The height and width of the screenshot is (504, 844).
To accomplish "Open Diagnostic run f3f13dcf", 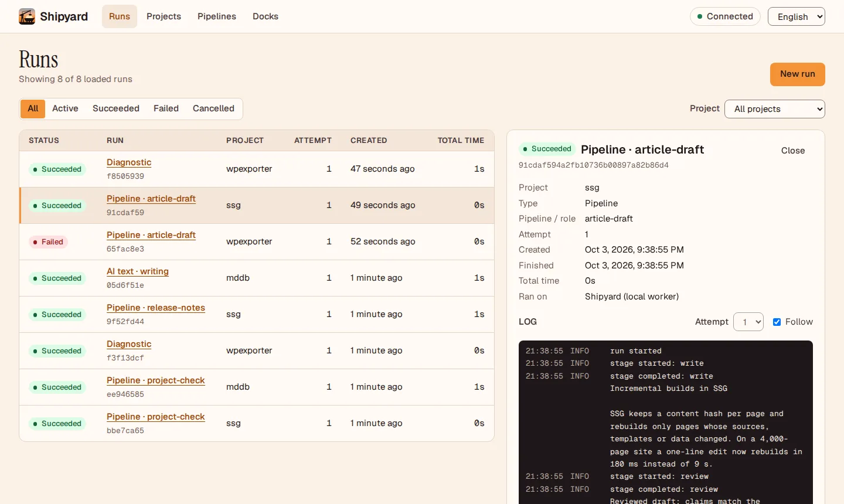I will click(x=129, y=344).
